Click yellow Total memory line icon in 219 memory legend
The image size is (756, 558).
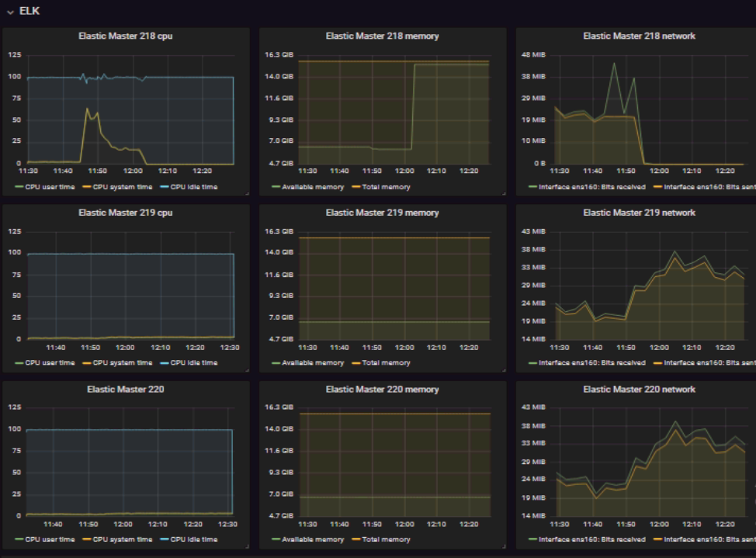[356, 363]
